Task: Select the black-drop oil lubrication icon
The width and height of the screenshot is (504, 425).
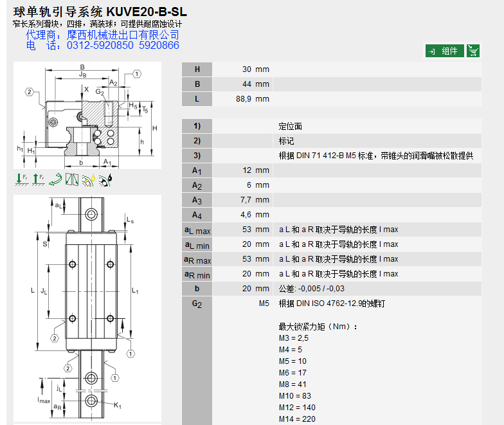Action: (x=106, y=180)
